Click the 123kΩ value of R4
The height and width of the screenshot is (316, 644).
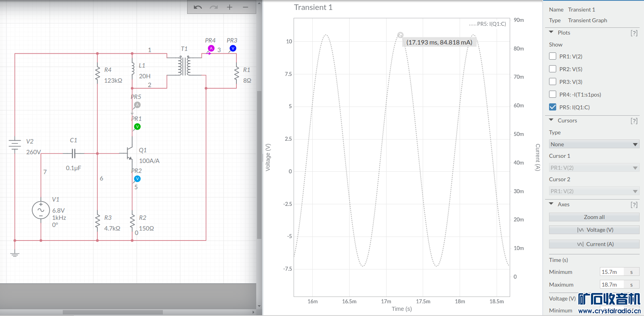click(x=113, y=81)
